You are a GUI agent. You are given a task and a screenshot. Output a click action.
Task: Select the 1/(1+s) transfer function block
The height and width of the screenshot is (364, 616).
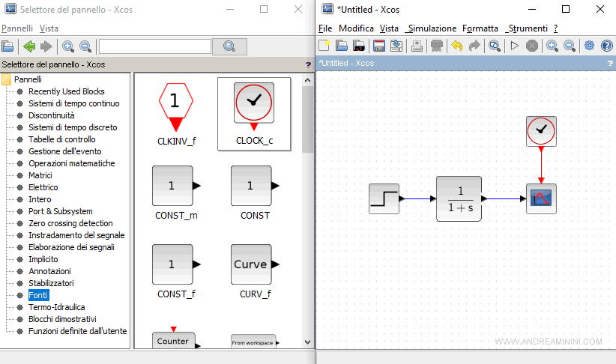pos(459,198)
